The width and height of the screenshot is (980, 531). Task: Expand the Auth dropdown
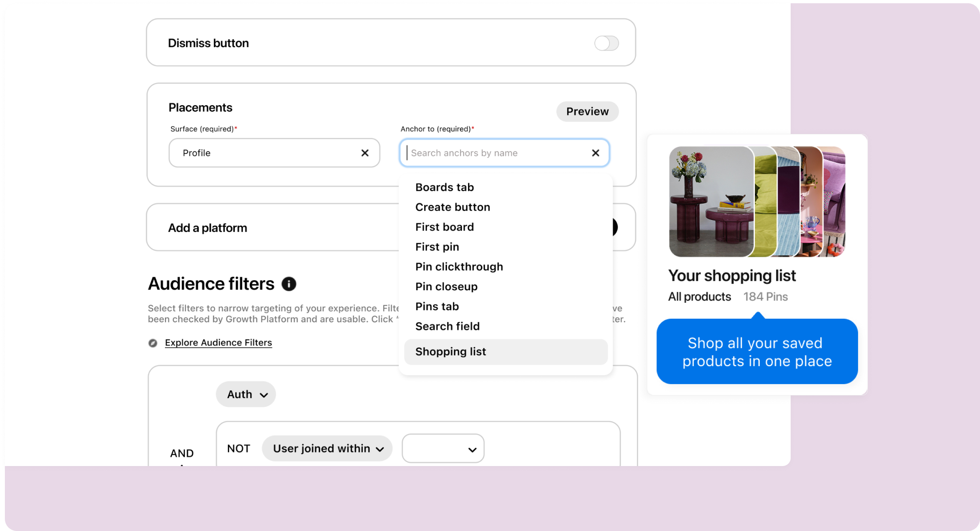pyautogui.click(x=246, y=394)
